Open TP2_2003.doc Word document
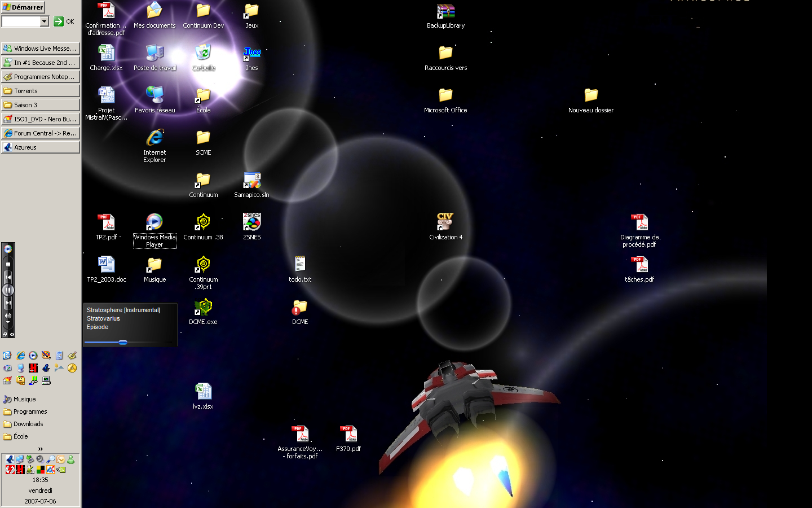 point(106,269)
